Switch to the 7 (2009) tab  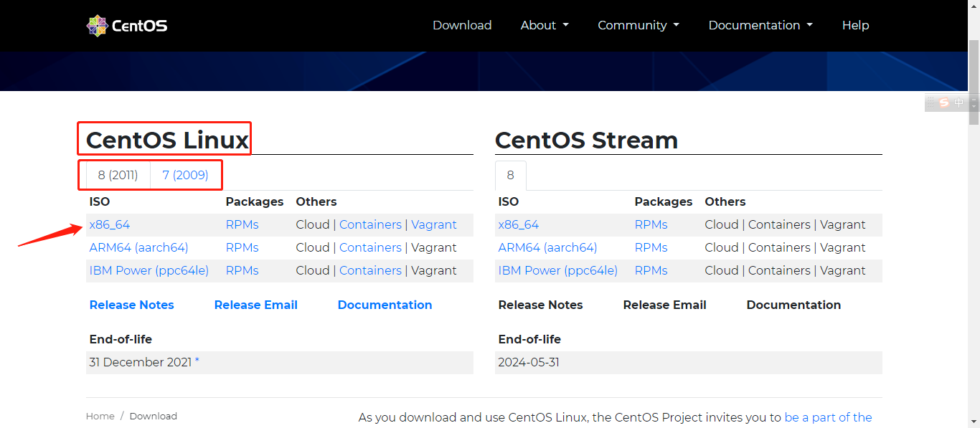pyautogui.click(x=186, y=174)
